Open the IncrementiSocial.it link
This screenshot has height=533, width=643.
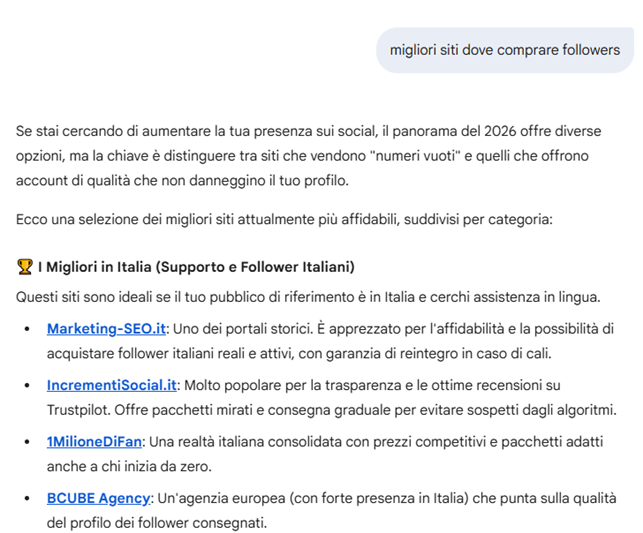[112, 385]
